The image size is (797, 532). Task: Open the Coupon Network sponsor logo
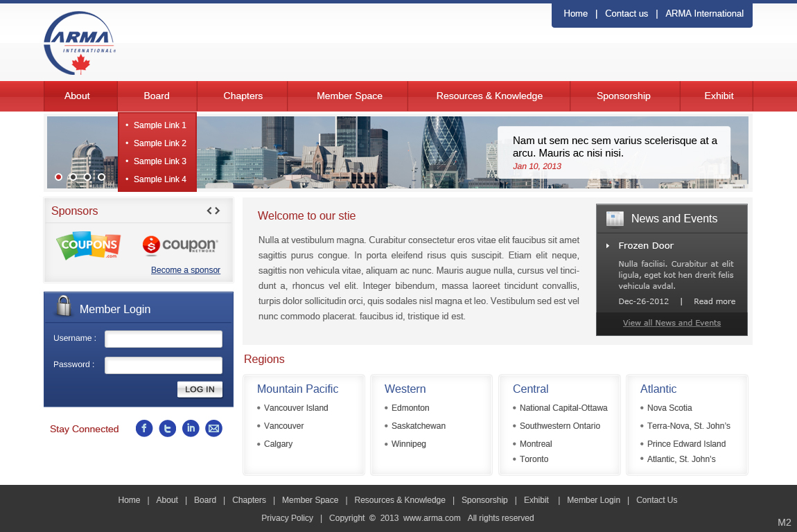(180, 245)
